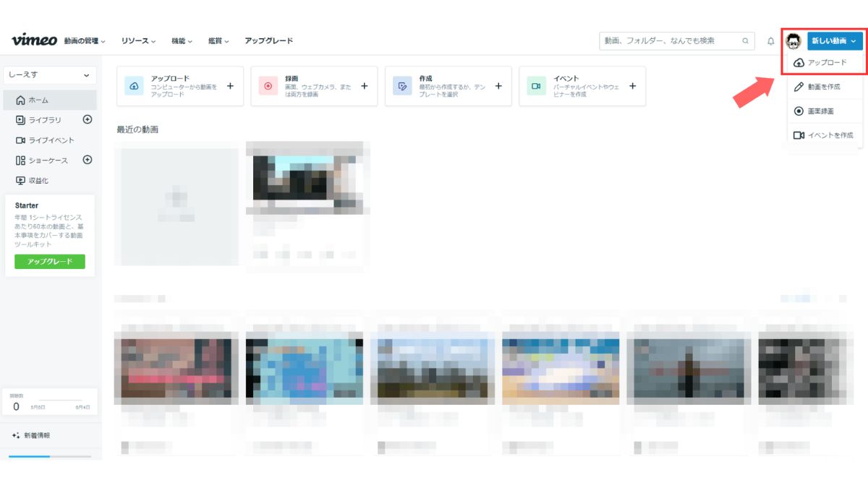Click the 新しい動画 dropdown button
The image size is (868, 488).
click(835, 41)
